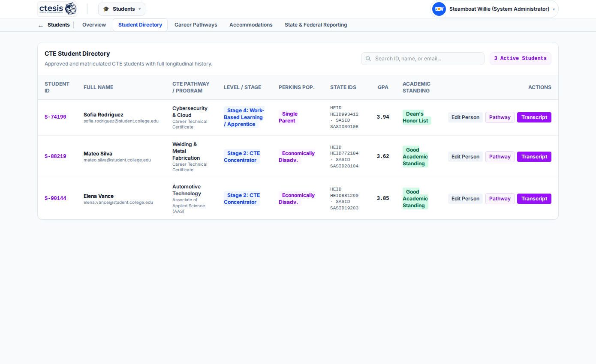Viewport: 596px width, 364px height.
Task: Click the GPA value 3.62
Action: (383, 157)
